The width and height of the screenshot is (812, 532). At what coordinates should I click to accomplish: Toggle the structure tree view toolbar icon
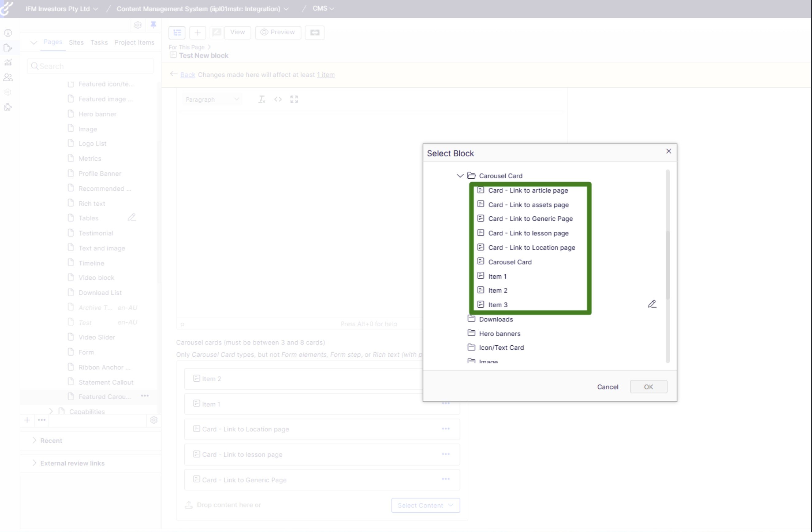tap(177, 33)
